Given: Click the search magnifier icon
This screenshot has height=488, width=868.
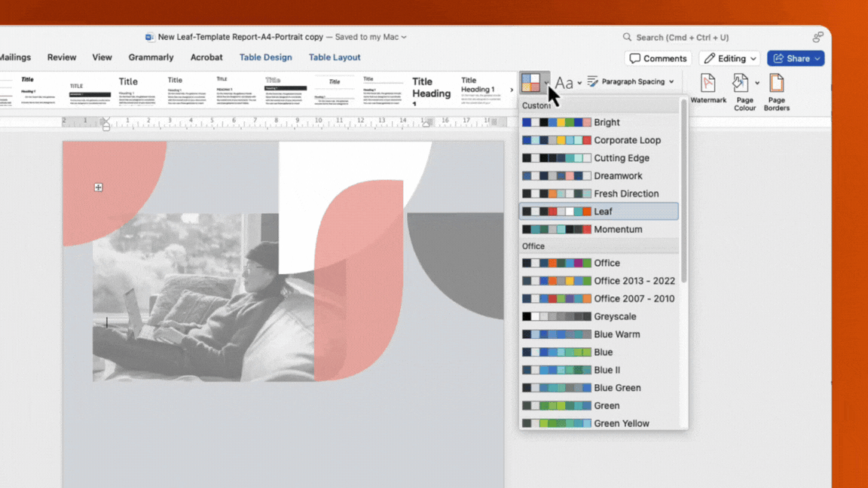Looking at the screenshot, I should coord(627,37).
